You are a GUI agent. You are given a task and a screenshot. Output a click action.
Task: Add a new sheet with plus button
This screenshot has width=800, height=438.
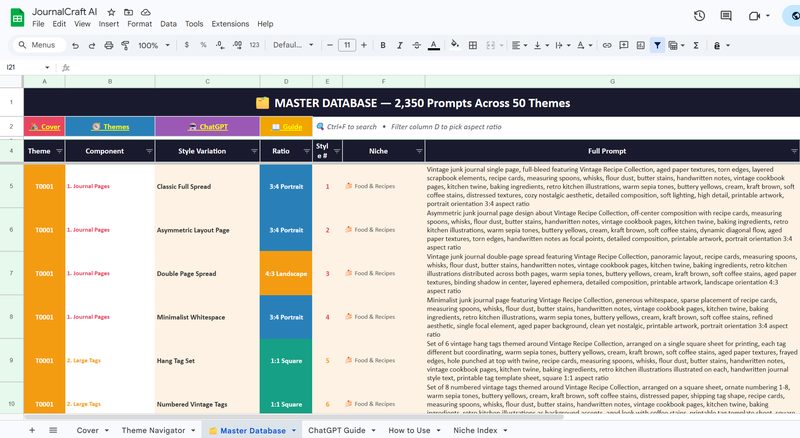click(32, 430)
